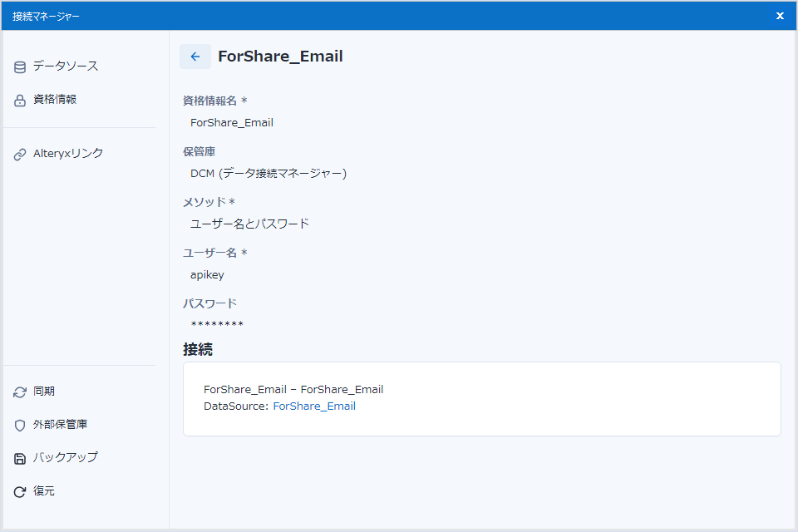Click the back arrow button
The width and height of the screenshot is (798, 532).
[195, 57]
